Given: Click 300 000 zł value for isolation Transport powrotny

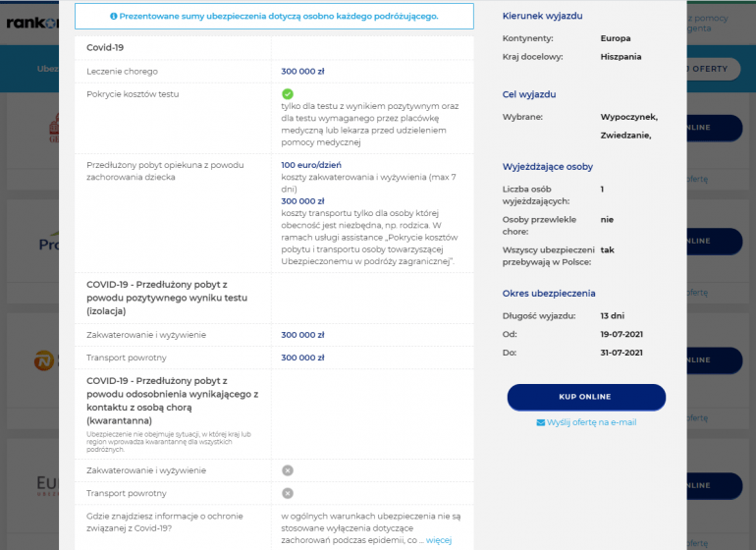Looking at the screenshot, I should [302, 357].
